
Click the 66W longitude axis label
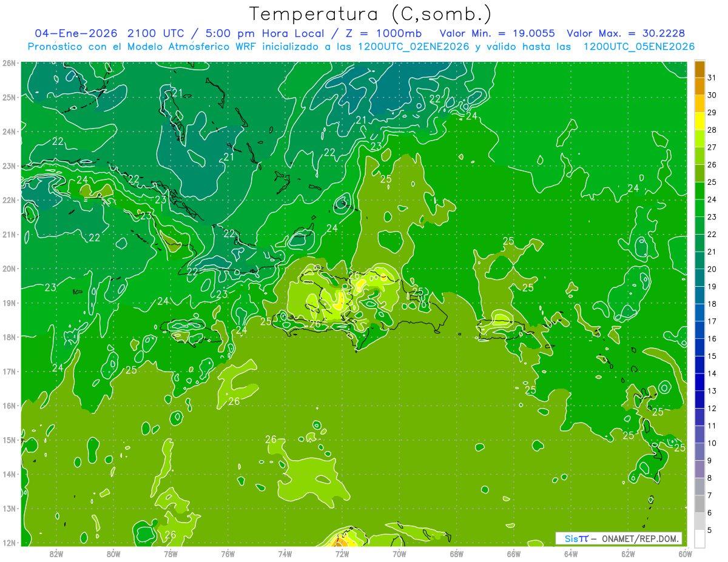click(x=514, y=554)
